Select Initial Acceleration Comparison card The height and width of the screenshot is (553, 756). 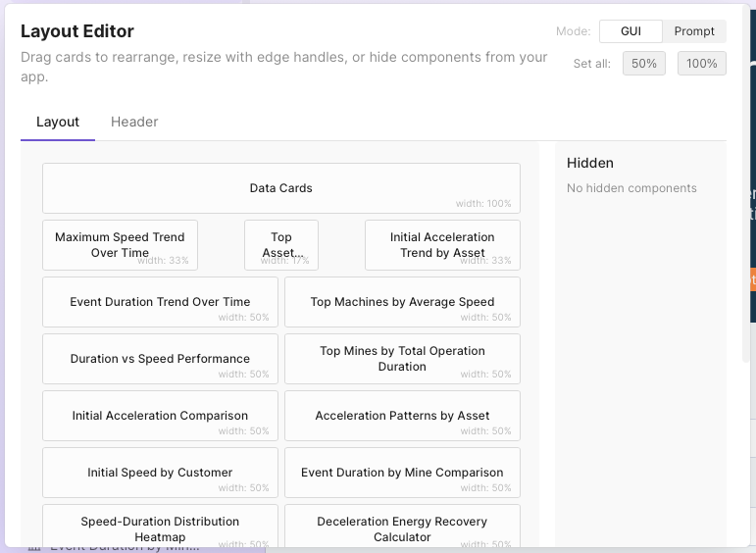pyautogui.click(x=160, y=416)
